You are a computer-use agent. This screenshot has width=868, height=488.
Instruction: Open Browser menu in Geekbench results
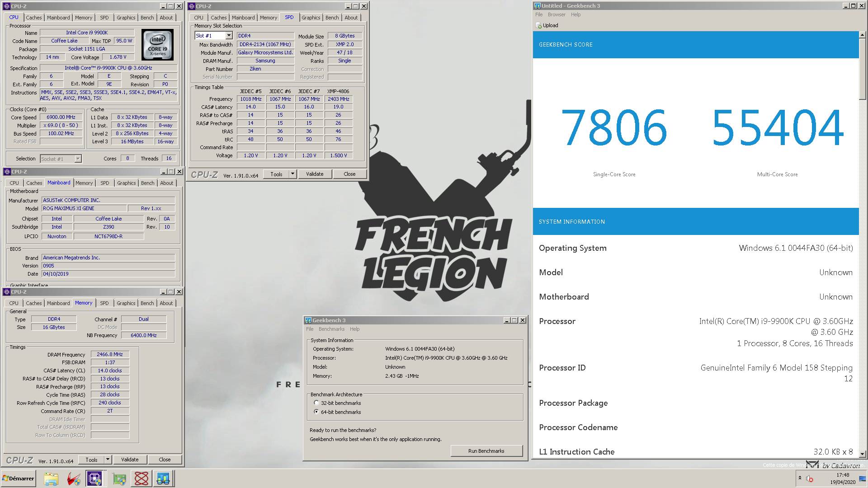[557, 14]
